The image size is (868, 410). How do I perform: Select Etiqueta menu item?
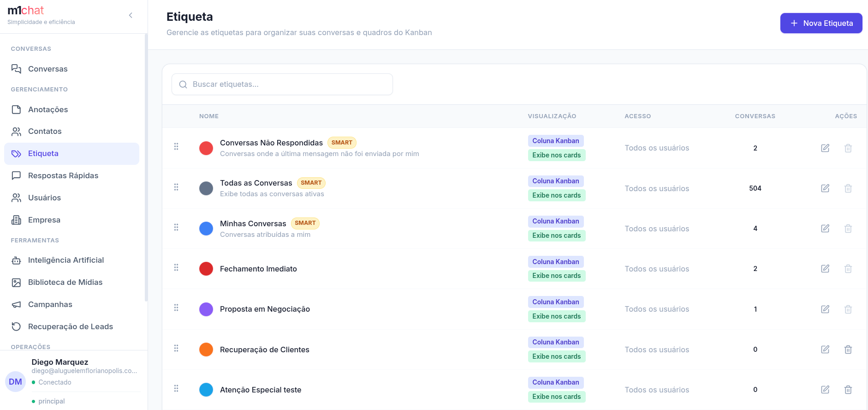[71, 153]
